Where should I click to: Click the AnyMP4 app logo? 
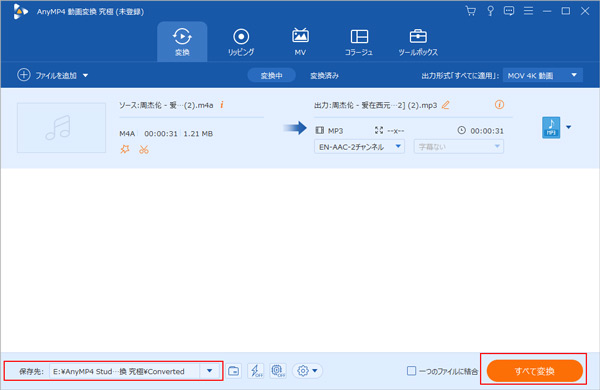(20, 11)
